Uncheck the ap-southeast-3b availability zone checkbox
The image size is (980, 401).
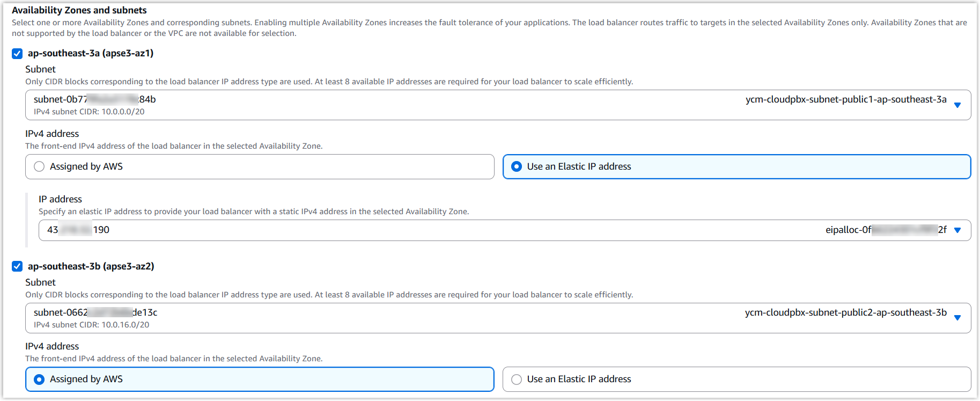pos(17,267)
